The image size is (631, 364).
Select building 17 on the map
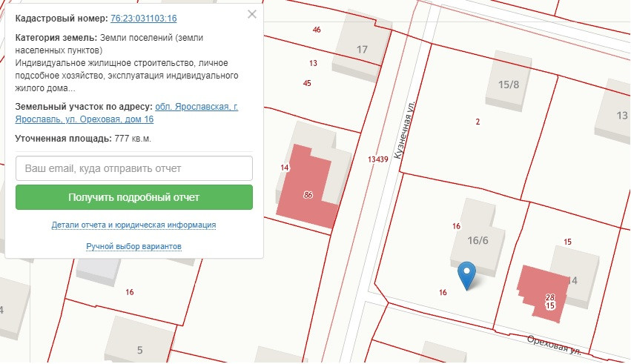[x=362, y=50]
